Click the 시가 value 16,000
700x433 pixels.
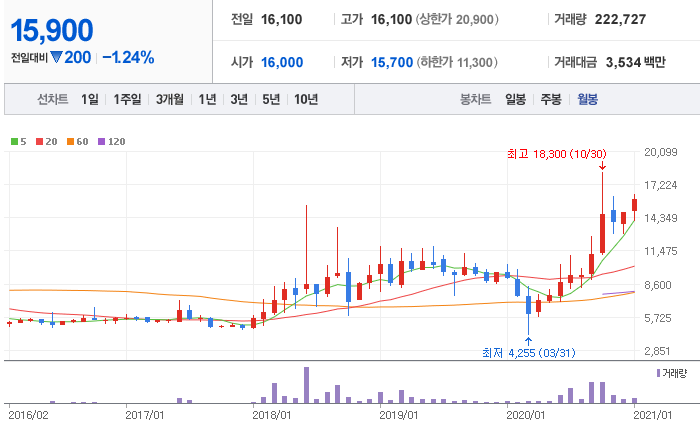(x=282, y=62)
